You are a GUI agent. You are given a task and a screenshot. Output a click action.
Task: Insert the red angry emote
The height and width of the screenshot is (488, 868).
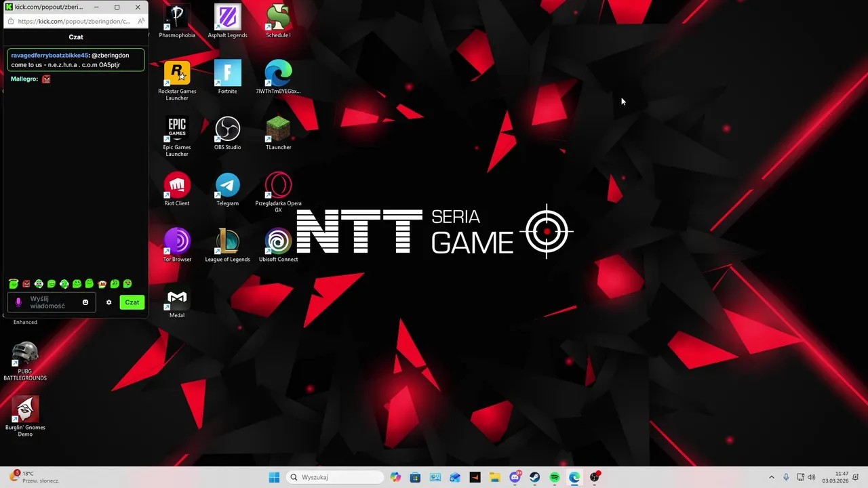click(x=26, y=284)
